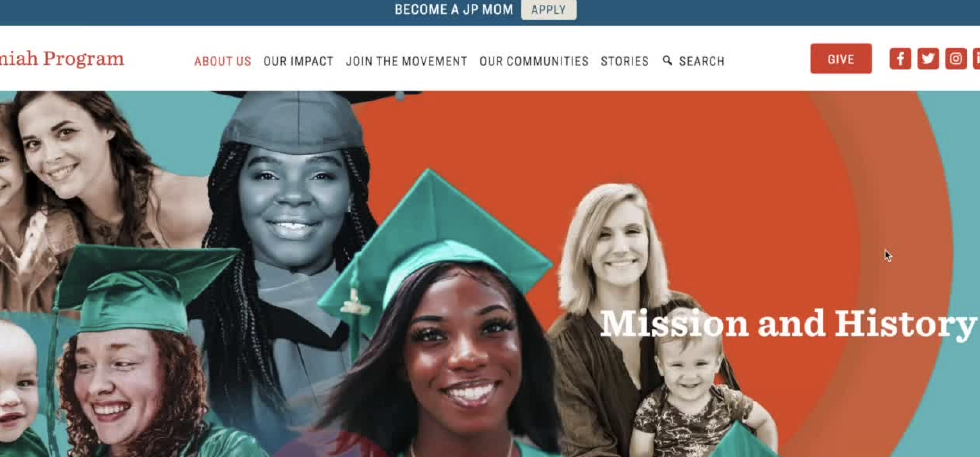
Task: Click the SEARCH text label
Action: 702,61
